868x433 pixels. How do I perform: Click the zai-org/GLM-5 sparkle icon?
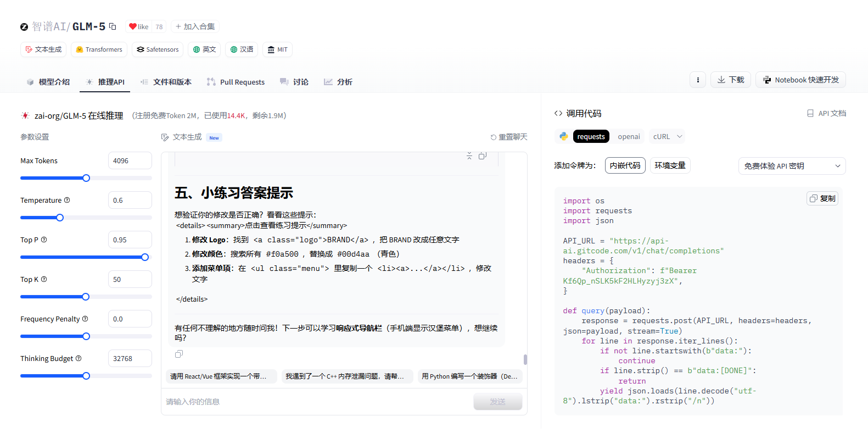25,115
